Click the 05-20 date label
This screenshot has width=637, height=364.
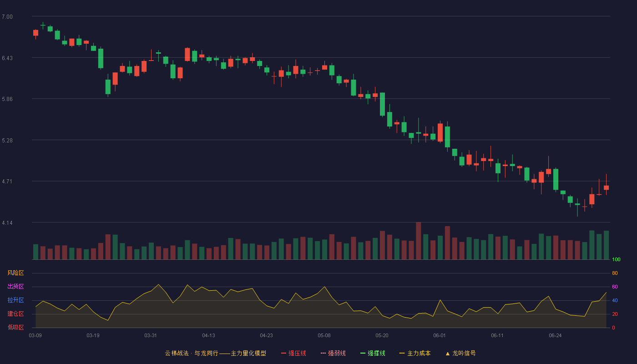[x=382, y=335]
